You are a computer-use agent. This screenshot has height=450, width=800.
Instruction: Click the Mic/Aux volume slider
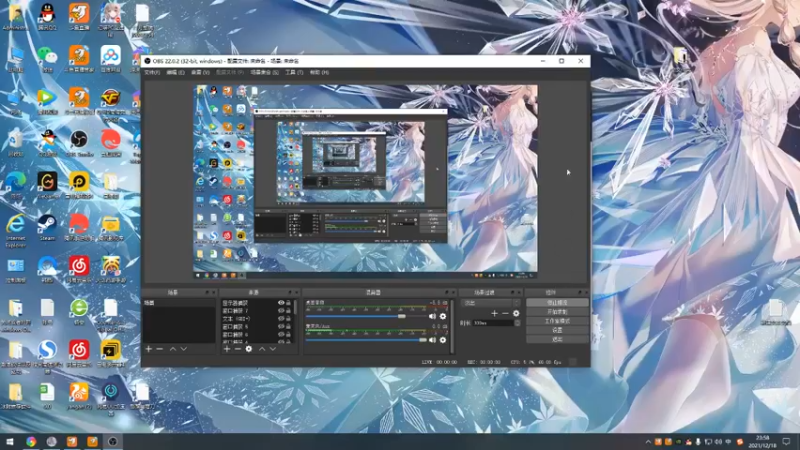coord(365,340)
